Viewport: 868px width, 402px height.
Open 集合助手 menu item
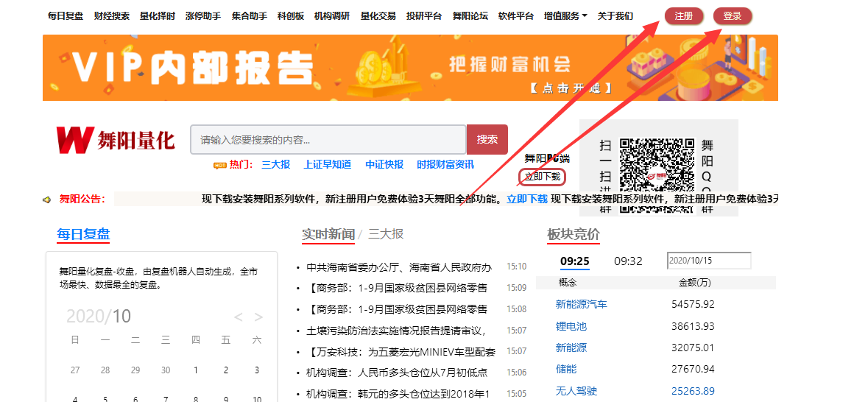(249, 16)
